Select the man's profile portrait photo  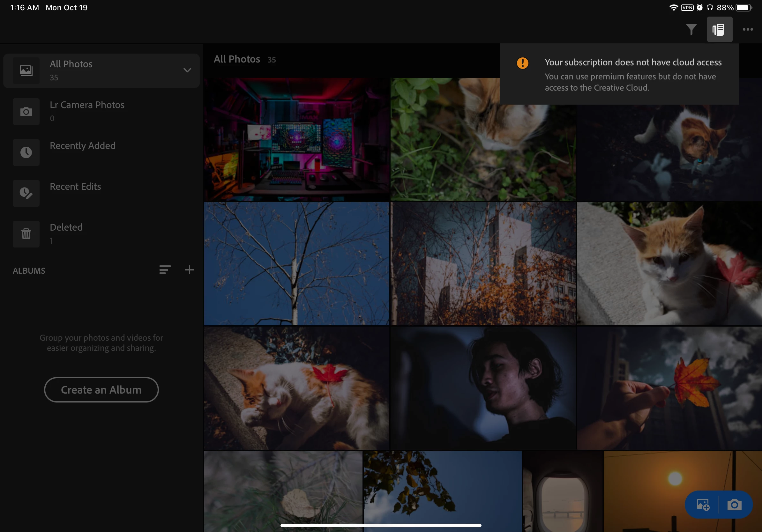pyautogui.click(x=483, y=388)
